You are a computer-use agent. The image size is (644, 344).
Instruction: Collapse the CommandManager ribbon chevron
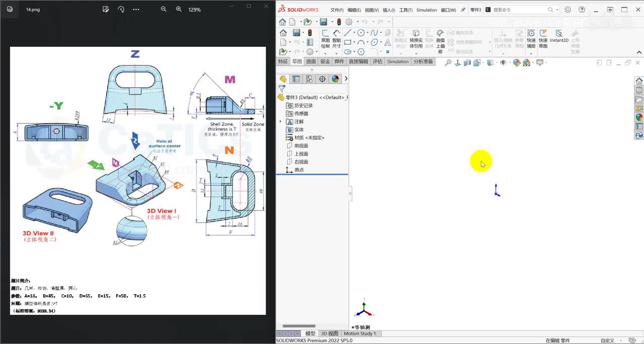click(x=639, y=52)
